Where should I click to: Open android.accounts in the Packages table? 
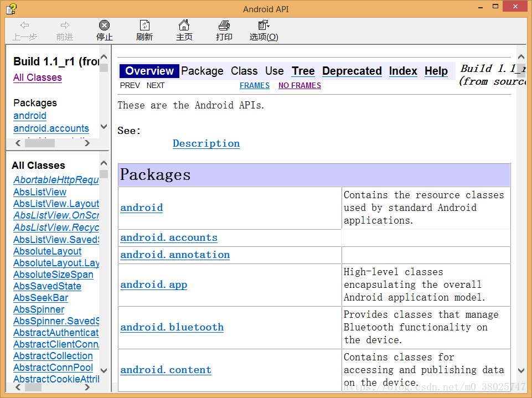coord(169,237)
